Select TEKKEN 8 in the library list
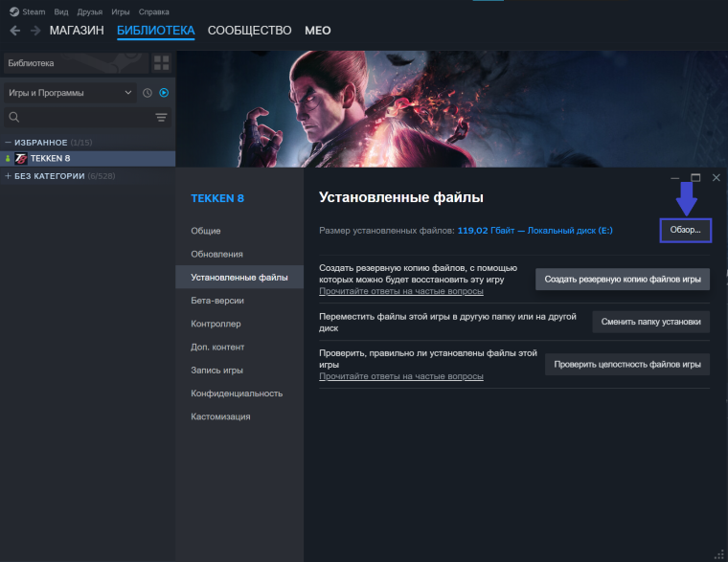The image size is (728, 562). point(88,158)
